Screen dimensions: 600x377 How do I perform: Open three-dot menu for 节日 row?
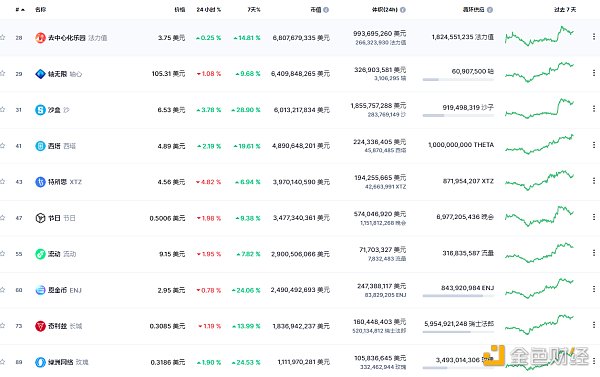click(593, 217)
